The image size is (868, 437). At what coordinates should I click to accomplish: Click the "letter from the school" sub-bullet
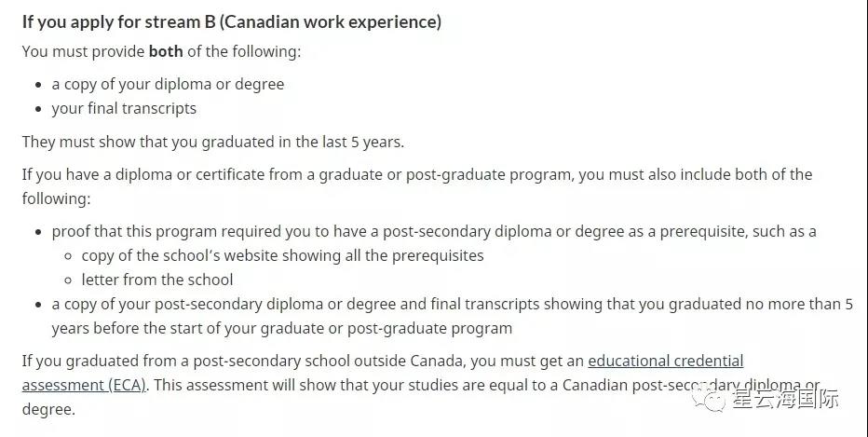click(x=157, y=280)
